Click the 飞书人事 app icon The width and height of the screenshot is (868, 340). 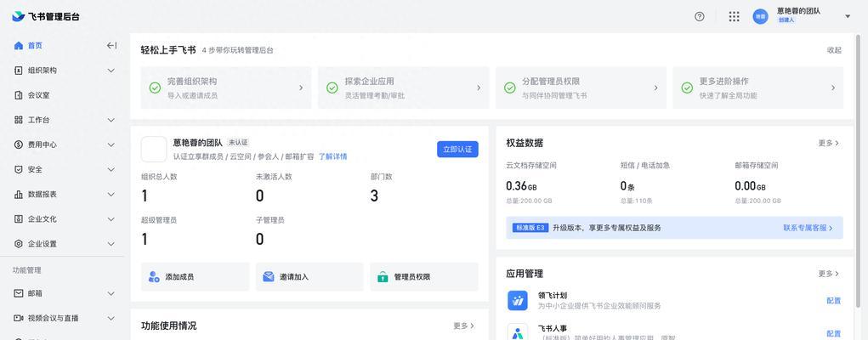click(518, 332)
